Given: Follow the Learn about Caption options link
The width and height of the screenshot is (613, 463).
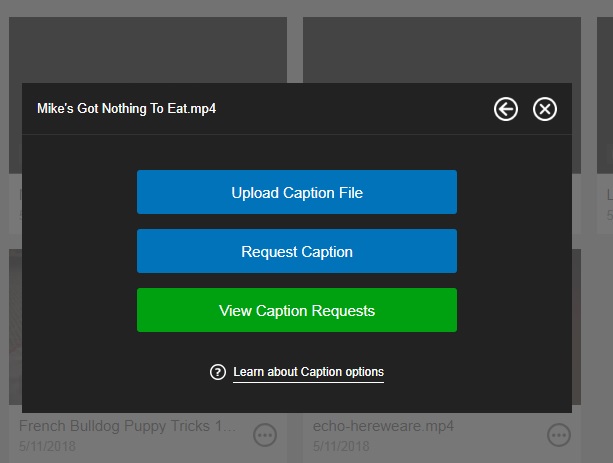Looking at the screenshot, I should [x=308, y=372].
